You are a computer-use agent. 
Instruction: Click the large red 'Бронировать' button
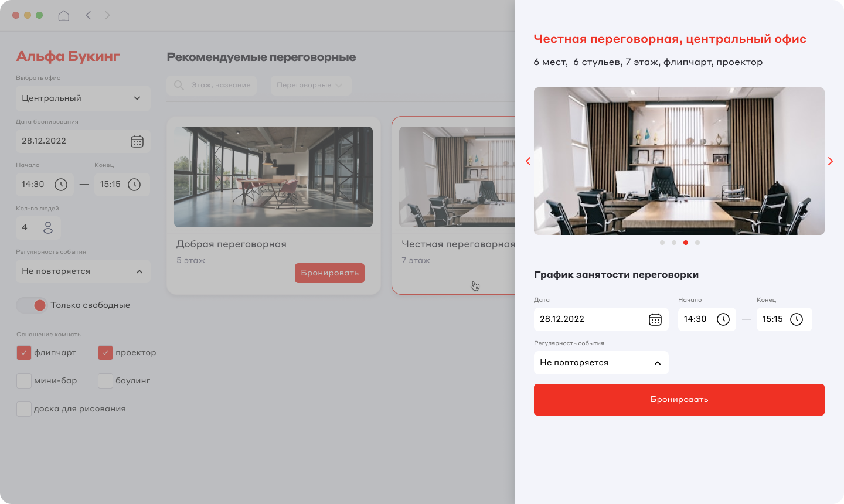click(x=679, y=400)
